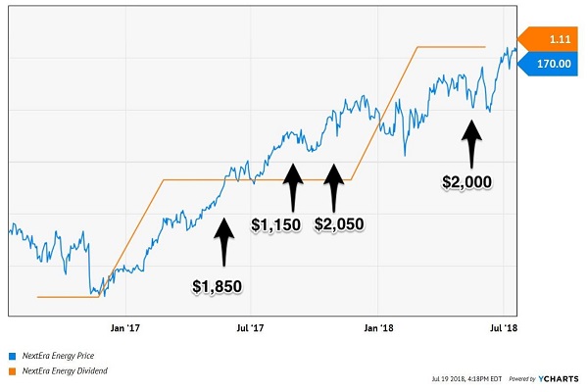The image size is (588, 392).
Task: Click the Jul '18 axis label
Action: [x=504, y=328]
